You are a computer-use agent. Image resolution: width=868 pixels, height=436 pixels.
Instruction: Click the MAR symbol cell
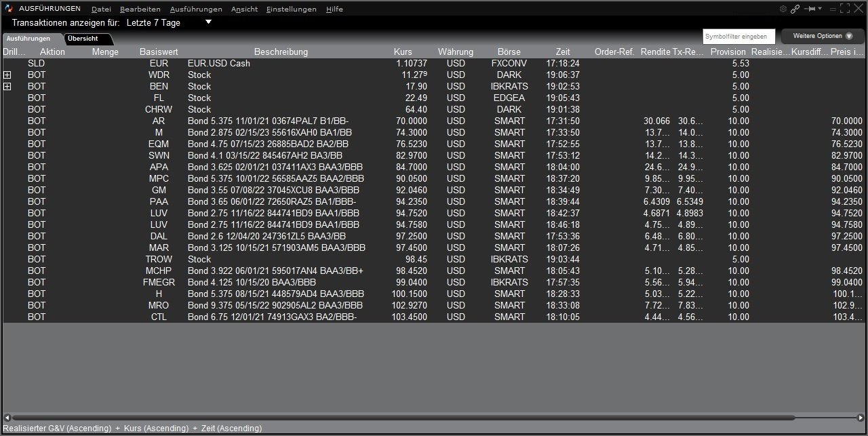coord(159,248)
